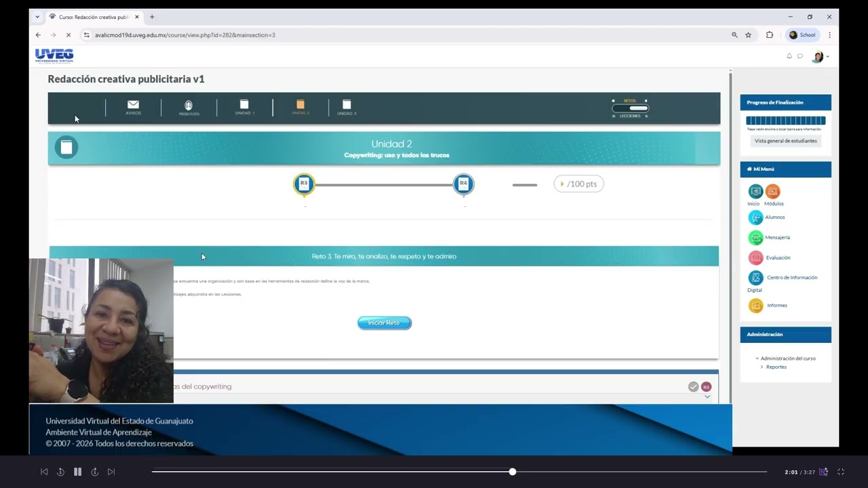Skip to the next video
868x488 pixels.
[111, 472]
